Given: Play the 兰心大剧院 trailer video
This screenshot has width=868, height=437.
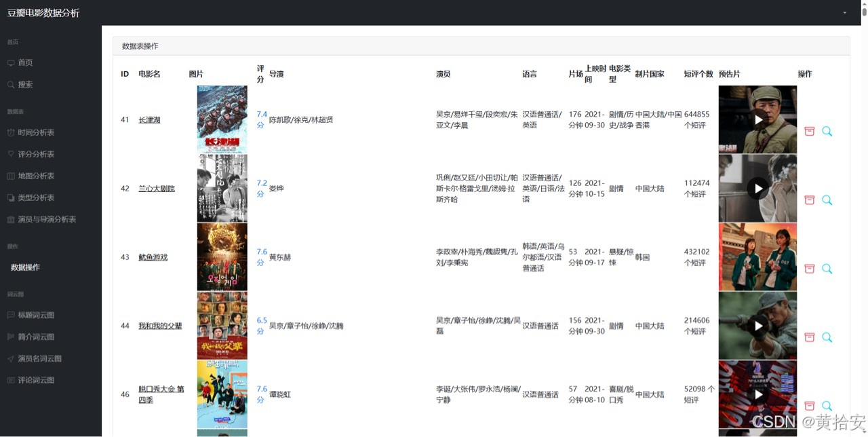Looking at the screenshot, I should [757, 188].
